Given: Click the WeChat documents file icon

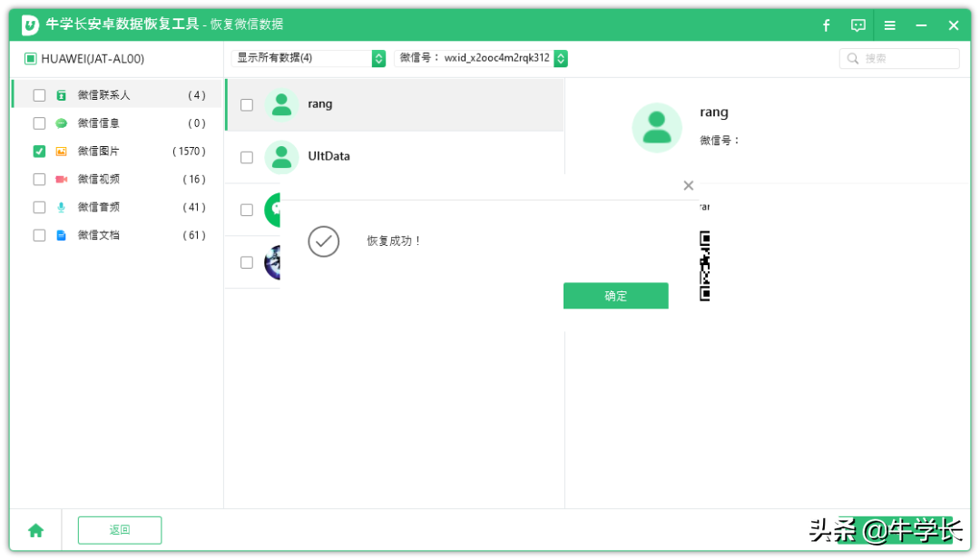Looking at the screenshot, I should coord(62,235).
